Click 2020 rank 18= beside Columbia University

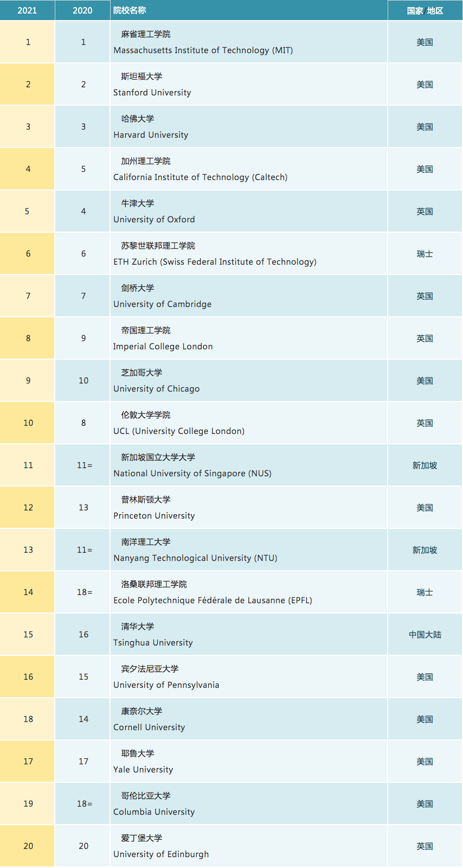pos(84,804)
